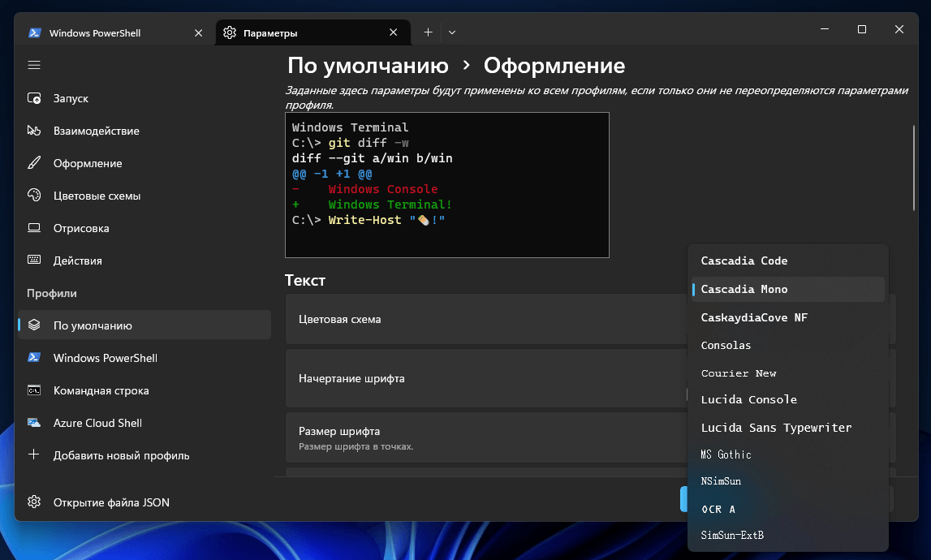Close the Параметры tab
Image resolution: width=931 pixels, height=560 pixels.
[393, 32]
